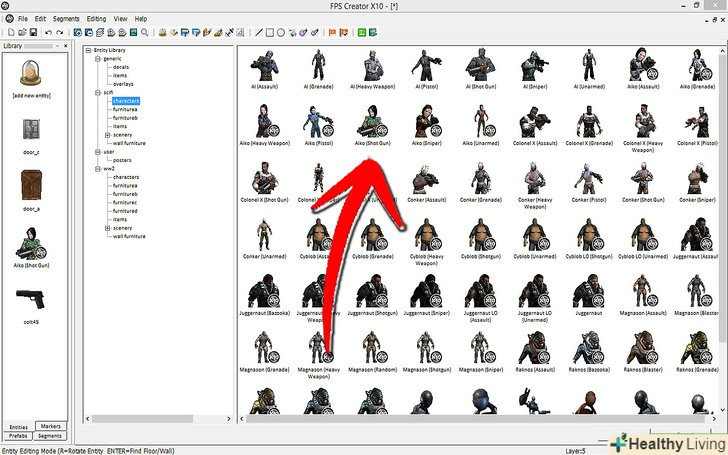Select Aiko (Shot Gun) in the Library panel
This screenshot has height=455, width=728.
31,247
